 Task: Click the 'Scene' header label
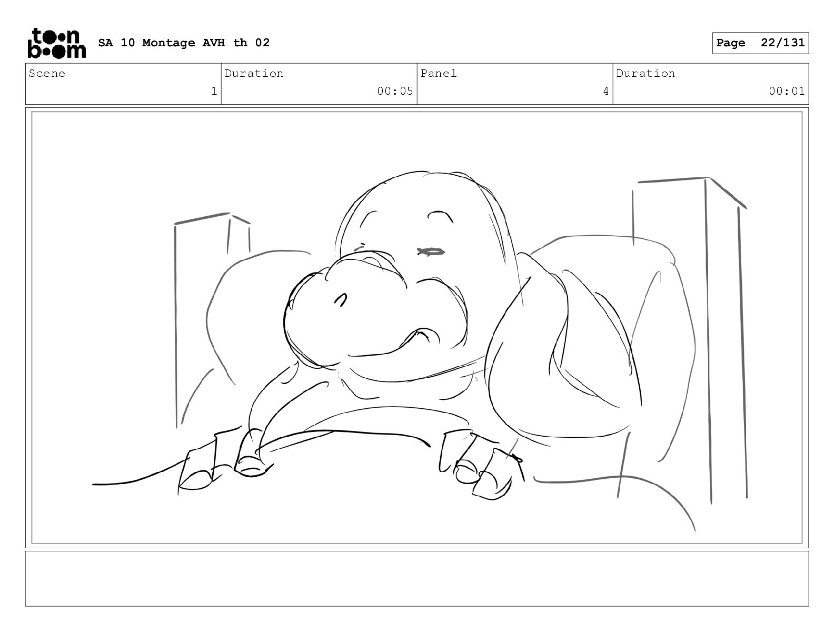pyautogui.click(x=47, y=74)
